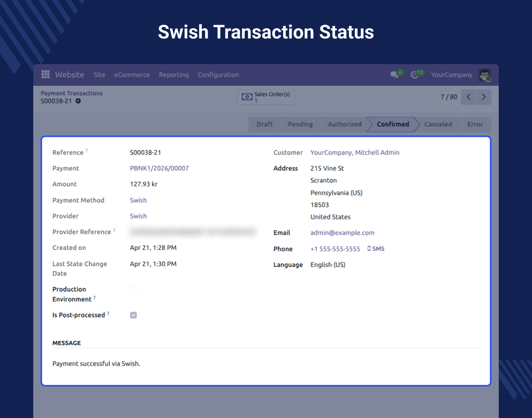
Task: Select the Error status stage
Action: (x=475, y=124)
